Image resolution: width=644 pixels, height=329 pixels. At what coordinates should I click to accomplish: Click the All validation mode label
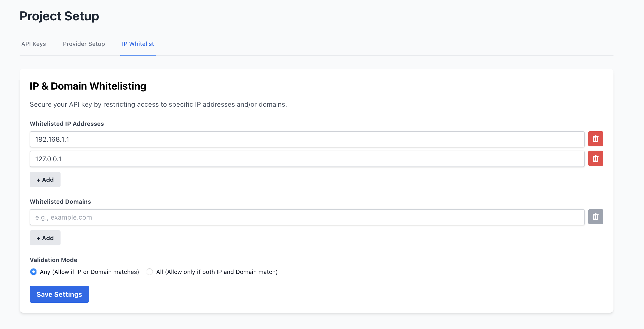coord(217,272)
